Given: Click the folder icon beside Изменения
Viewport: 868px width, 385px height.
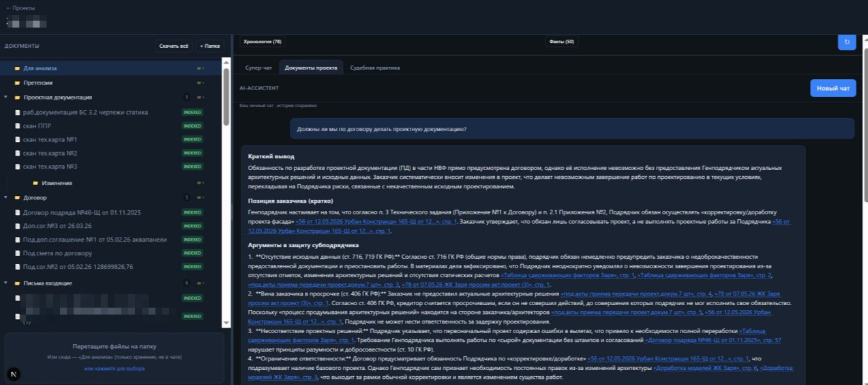Looking at the screenshot, I should (x=35, y=183).
